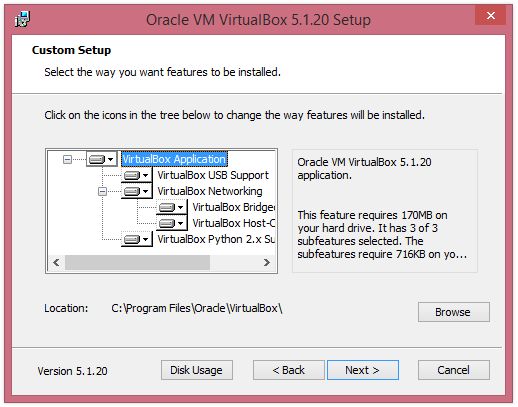Select the VirtualBox Application tree item
This screenshot has width=518, height=407.
[x=174, y=159]
